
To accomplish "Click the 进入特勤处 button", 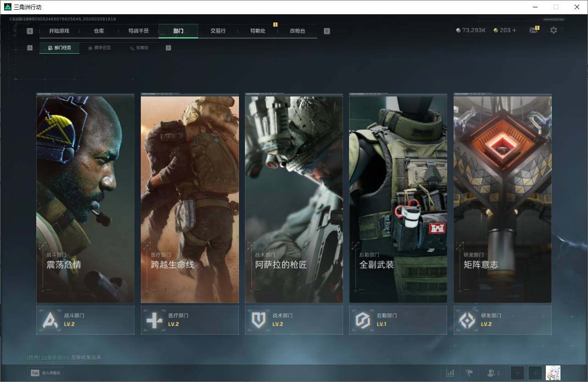I will [x=46, y=373].
